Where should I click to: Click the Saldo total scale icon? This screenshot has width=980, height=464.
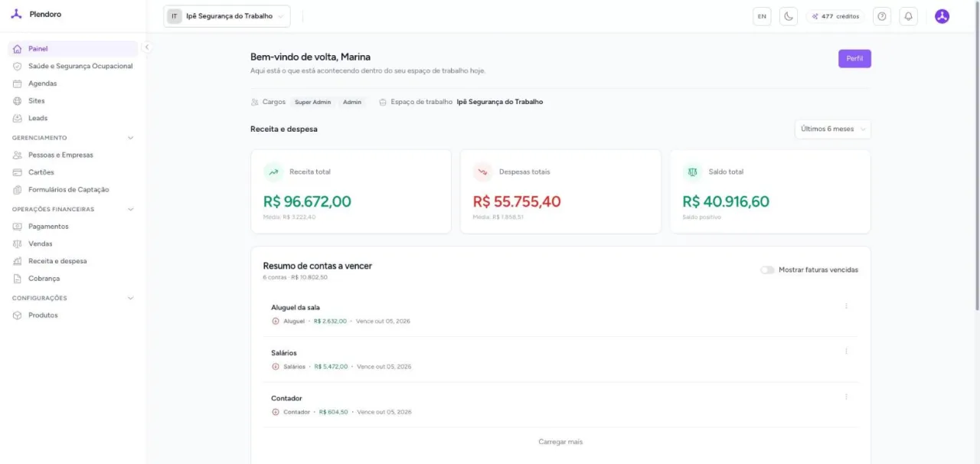click(693, 172)
